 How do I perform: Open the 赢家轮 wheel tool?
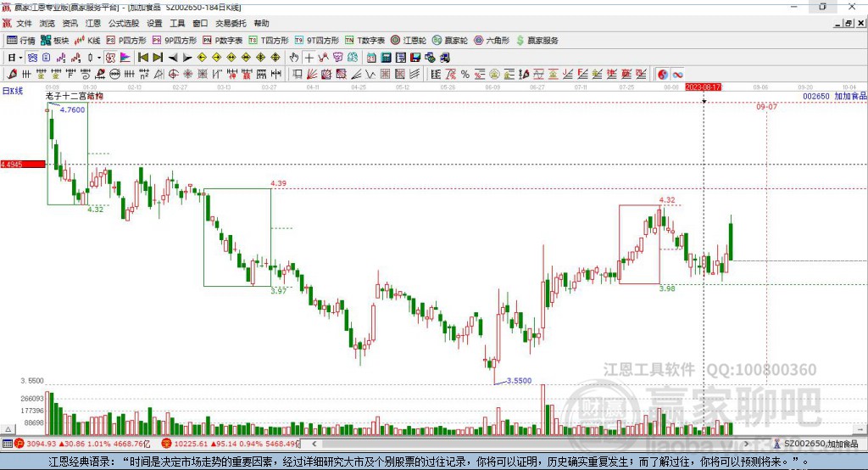tap(450, 41)
